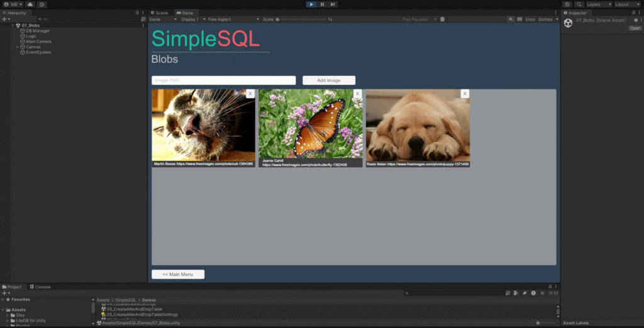
Task: Select Logic object in Hierarchy
Action: click(x=28, y=36)
